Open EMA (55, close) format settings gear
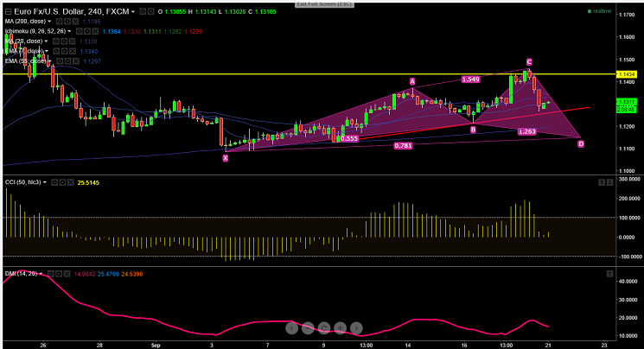644x349 pixels. click(x=67, y=61)
